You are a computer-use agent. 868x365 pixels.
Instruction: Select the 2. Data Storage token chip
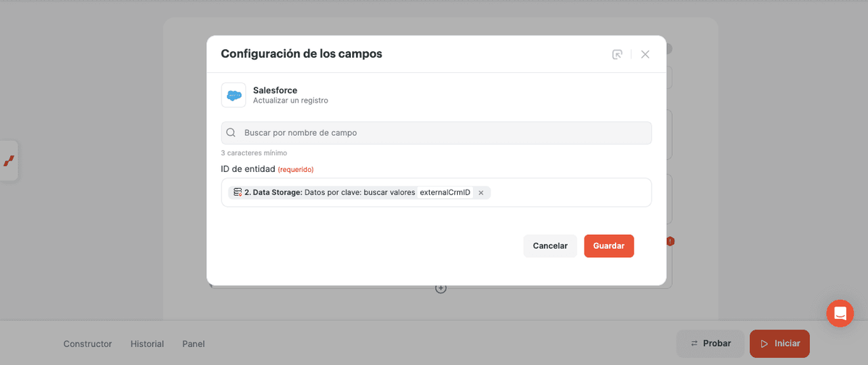359,193
